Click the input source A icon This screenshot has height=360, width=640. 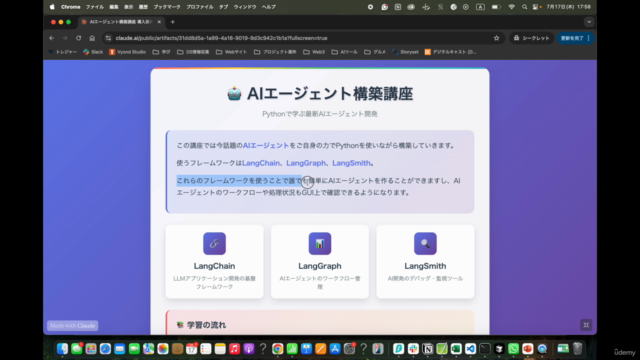[x=480, y=7]
